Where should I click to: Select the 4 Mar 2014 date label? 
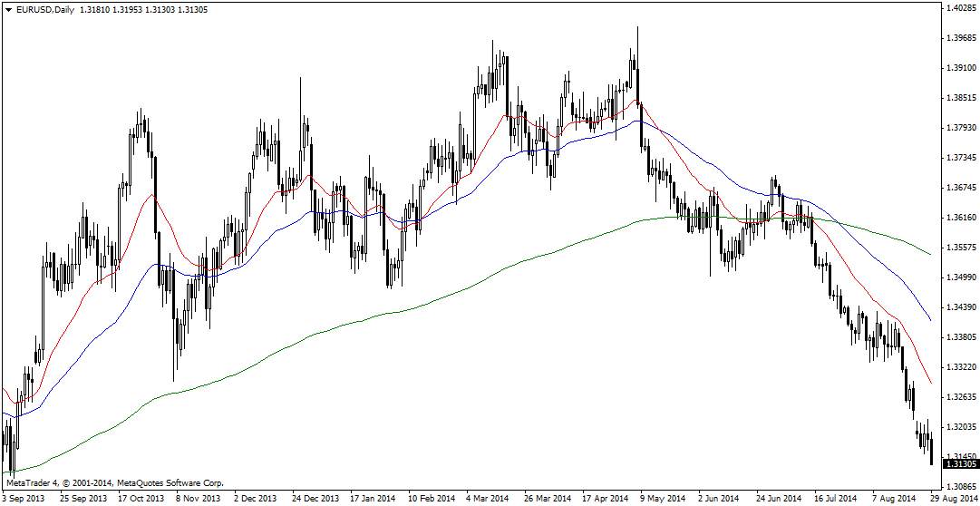click(x=488, y=498)
